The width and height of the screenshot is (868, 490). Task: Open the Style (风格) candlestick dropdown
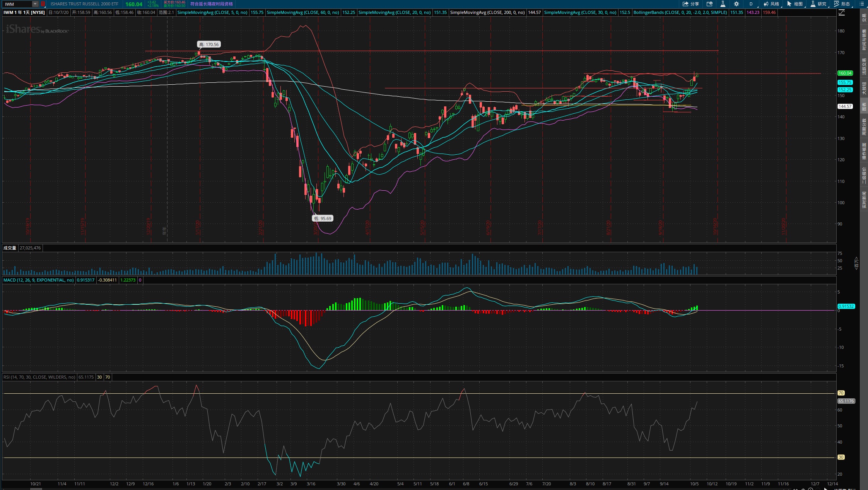(x=772, y=4)
